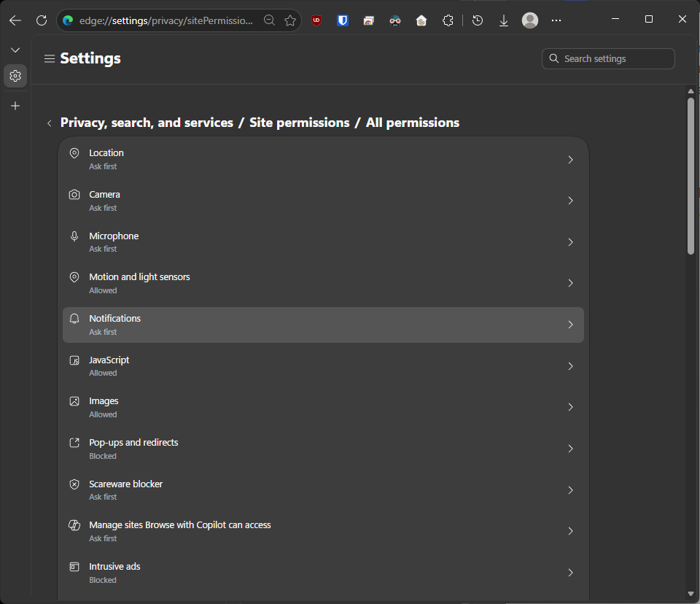Open the Camera permission label
The height and width of the screenshot is (604, 700).
(x=104, y=194)
